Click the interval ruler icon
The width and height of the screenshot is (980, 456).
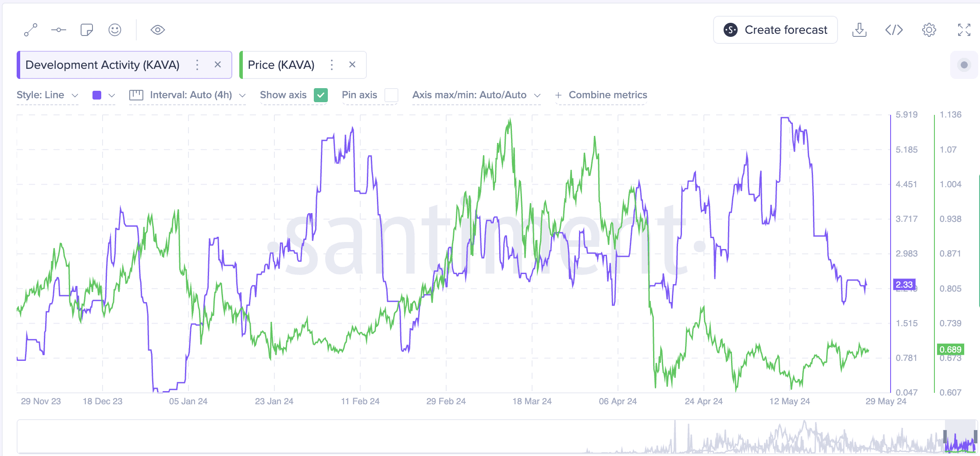136,95
